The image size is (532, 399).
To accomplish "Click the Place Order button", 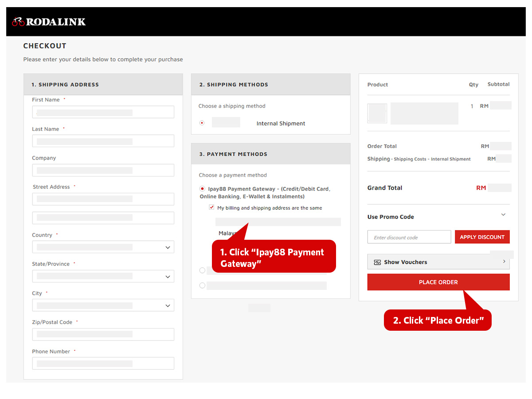I will (x=438, y=282).
